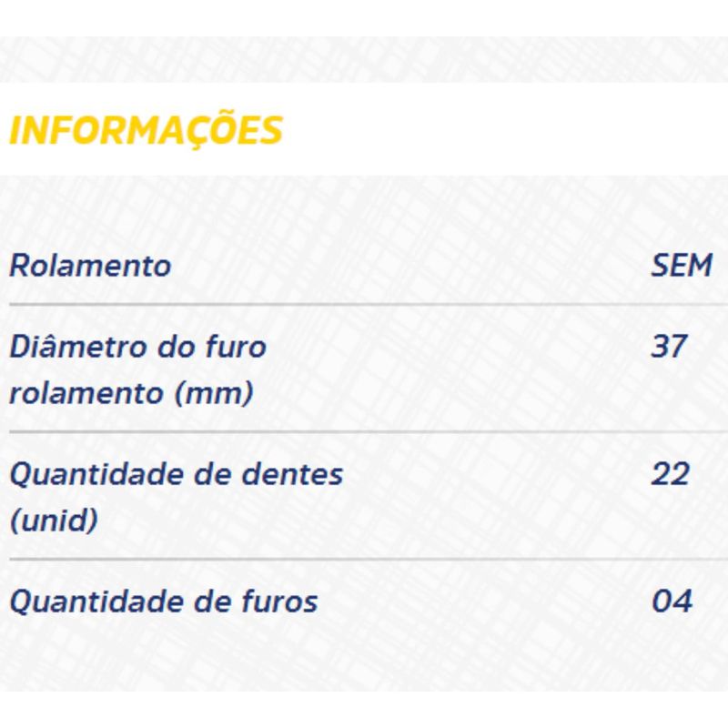Click the value 37
Screen dimensions: 728x728
(669, 347)
